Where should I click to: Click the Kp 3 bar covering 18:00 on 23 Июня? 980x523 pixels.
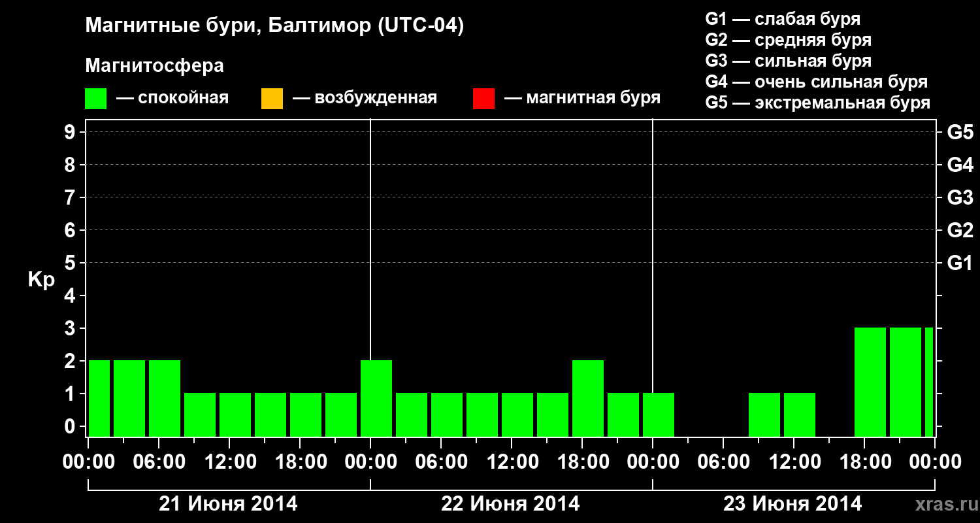[x=870, y=382]
